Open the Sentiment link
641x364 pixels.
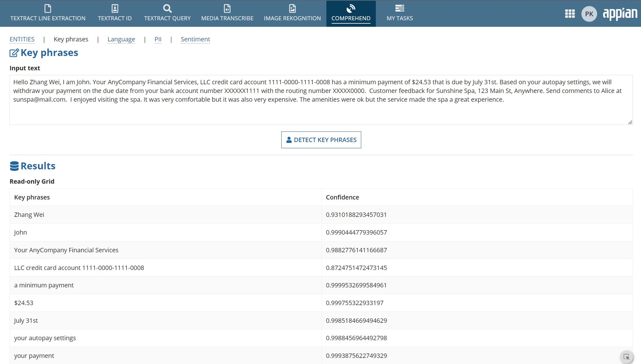coord(195,39)
